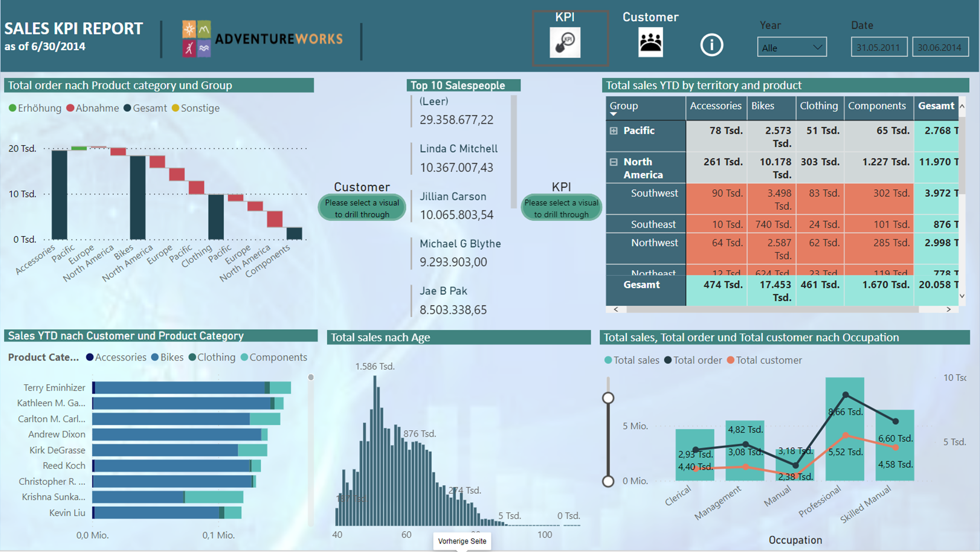Viewport: 980px width, 552px height.
Task: Click Pacific Bikes value 2.573 Tsd.
Action: (772, 137)
